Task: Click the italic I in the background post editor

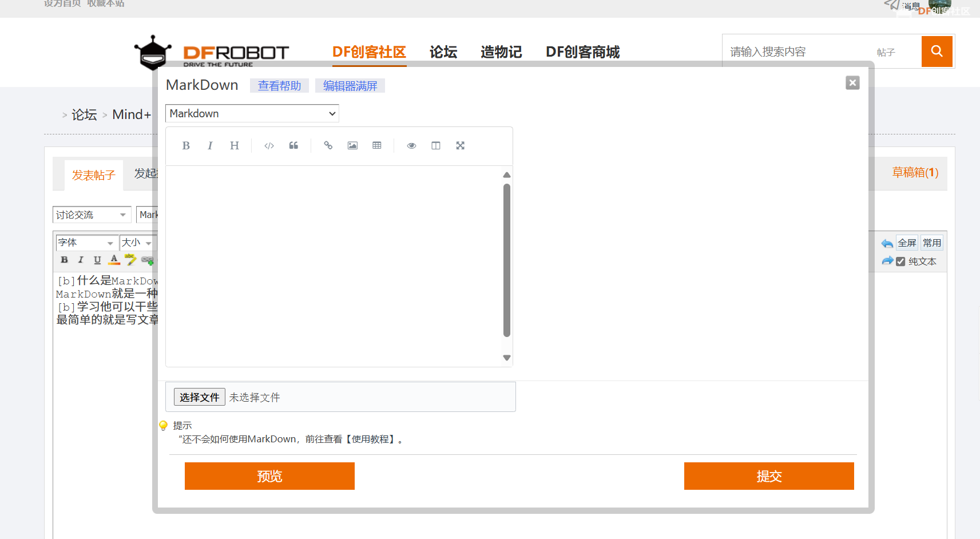Action: click(81, 260)
